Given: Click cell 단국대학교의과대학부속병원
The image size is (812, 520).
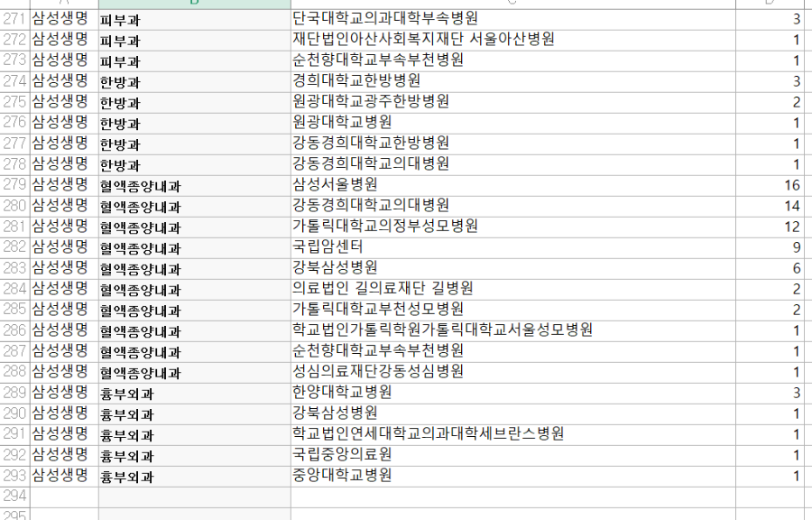Looking at the screenshot, I should [512, 19].
